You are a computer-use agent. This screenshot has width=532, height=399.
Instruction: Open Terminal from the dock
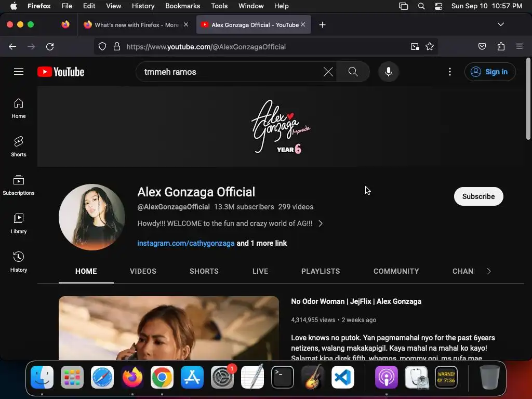coord(282,377)
